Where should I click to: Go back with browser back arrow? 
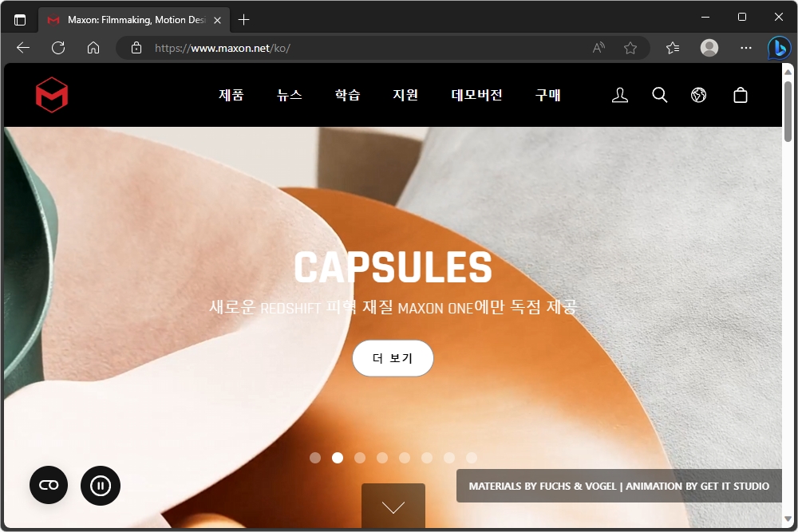(23, 48)
